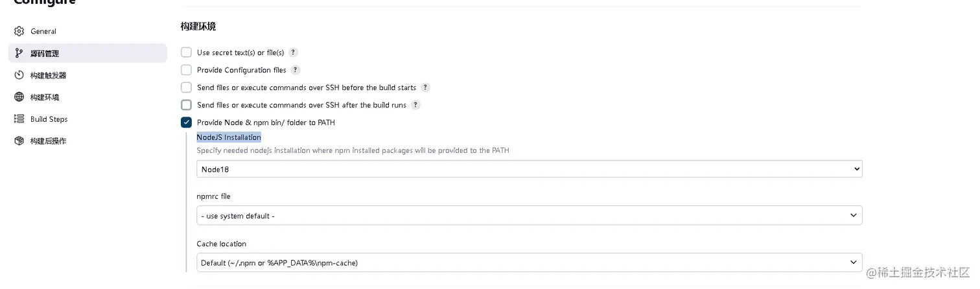Tick SSH after the build runs checkbox
This screenshot has height=289, width=980.
coord(187,105)
